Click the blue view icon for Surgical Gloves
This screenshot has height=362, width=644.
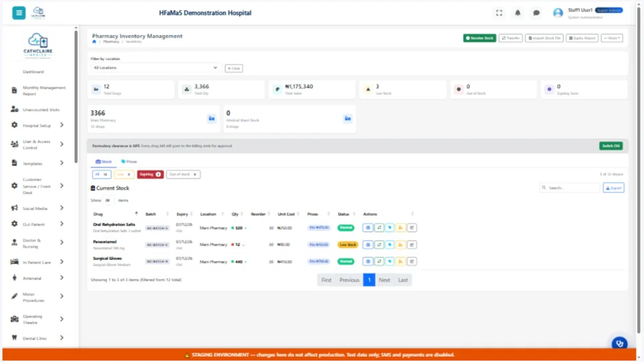(x=368, y=261)
